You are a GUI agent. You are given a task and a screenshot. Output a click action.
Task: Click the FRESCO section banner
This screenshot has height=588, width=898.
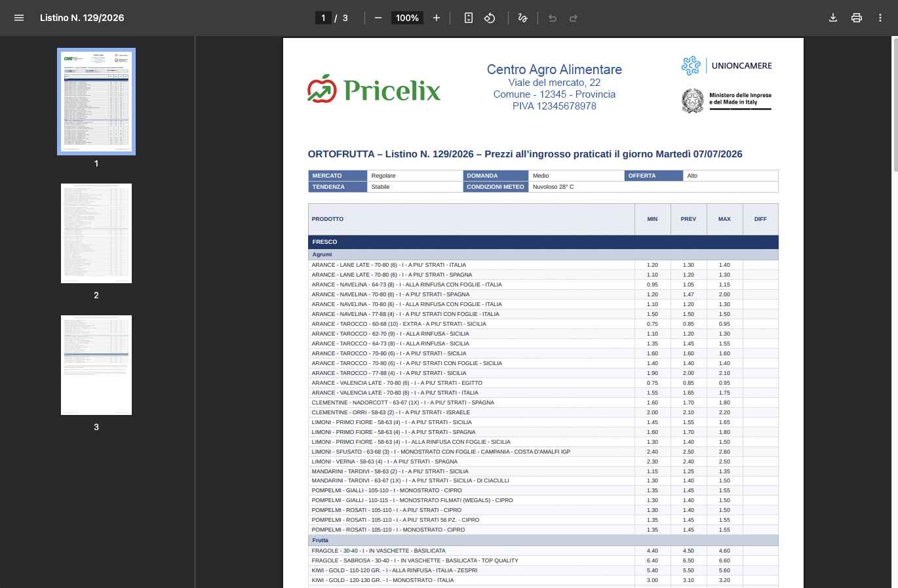coord(543,242)
